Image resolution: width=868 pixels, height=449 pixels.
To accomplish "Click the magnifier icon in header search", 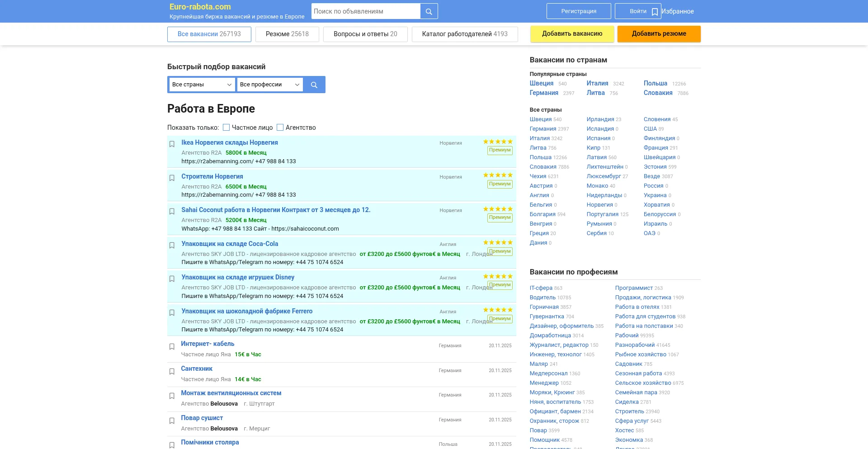I will pyautogui.click(x=429, y=11).
